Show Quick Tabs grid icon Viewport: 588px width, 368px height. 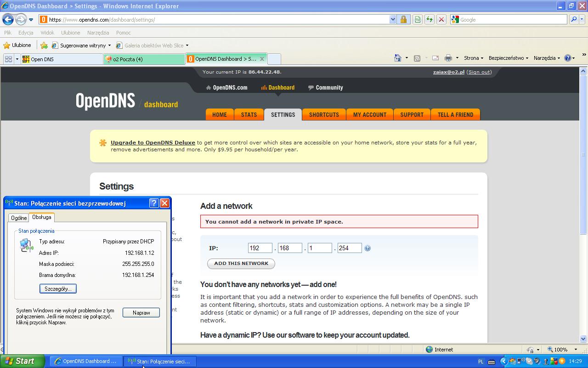(8, 59)
